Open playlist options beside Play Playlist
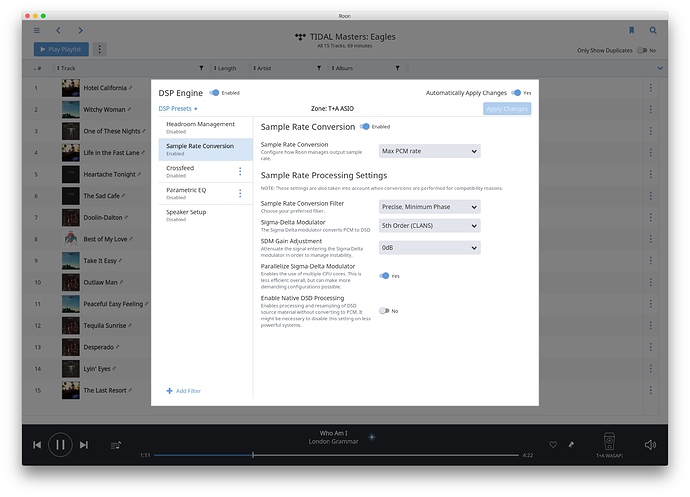Image resolution: width=690 pixels, height=497 pixels. tap(99, 49)
